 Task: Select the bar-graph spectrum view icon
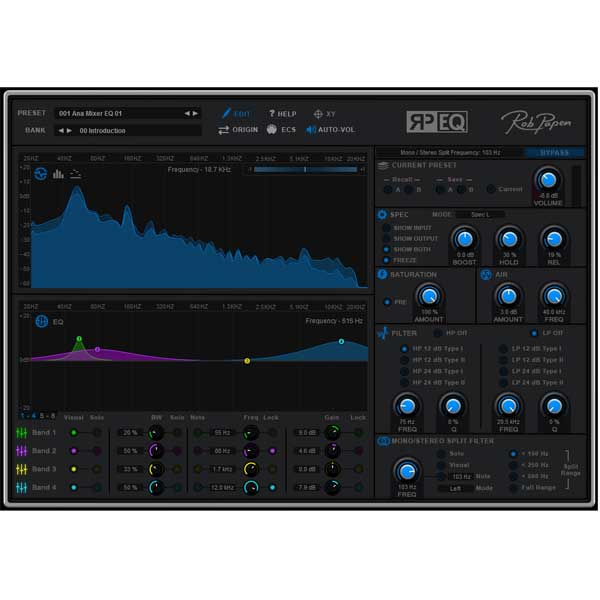(58, 174)
